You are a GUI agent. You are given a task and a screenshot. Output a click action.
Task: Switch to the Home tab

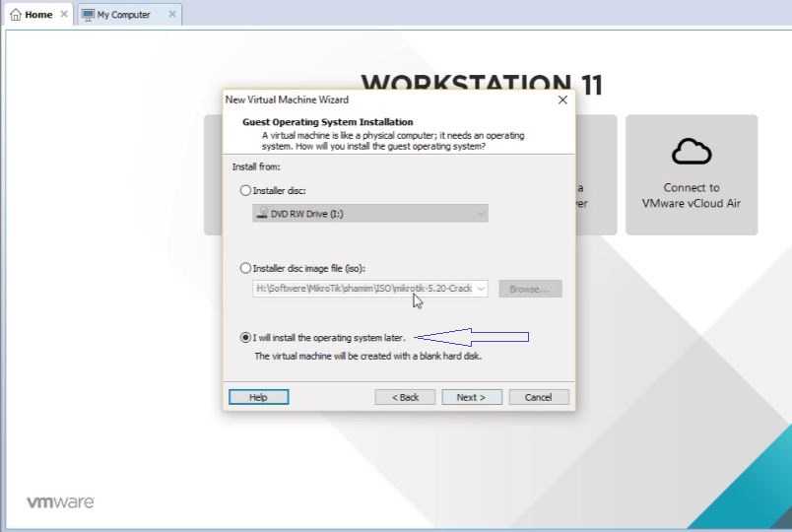coord(38,15)
